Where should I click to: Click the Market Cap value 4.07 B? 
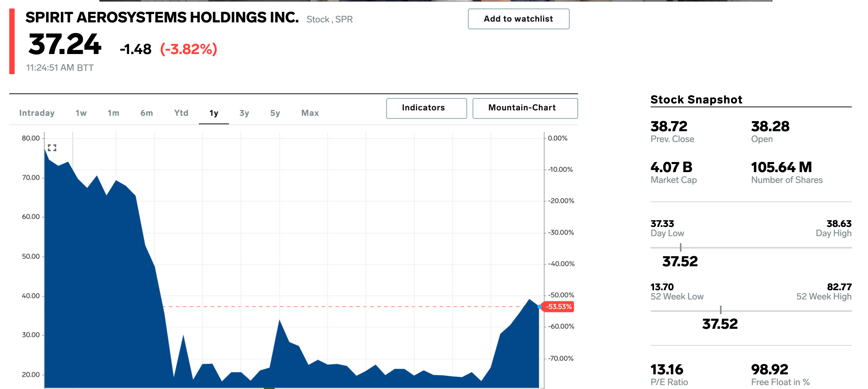[671, 167]
